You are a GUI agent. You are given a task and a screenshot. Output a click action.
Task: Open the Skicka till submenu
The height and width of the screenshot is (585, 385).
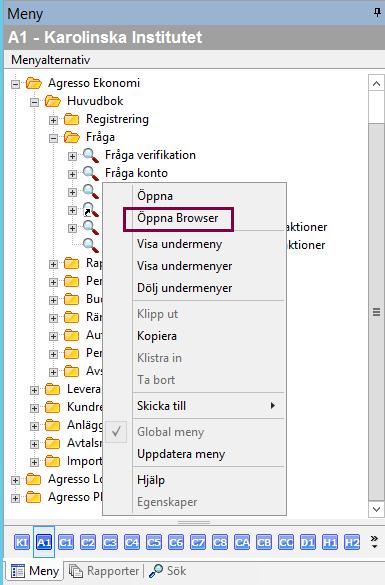click(x=208, y=406)
